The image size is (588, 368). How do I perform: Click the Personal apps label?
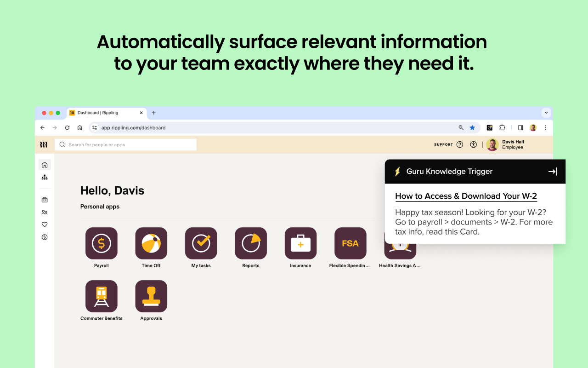tap(100, 207)
